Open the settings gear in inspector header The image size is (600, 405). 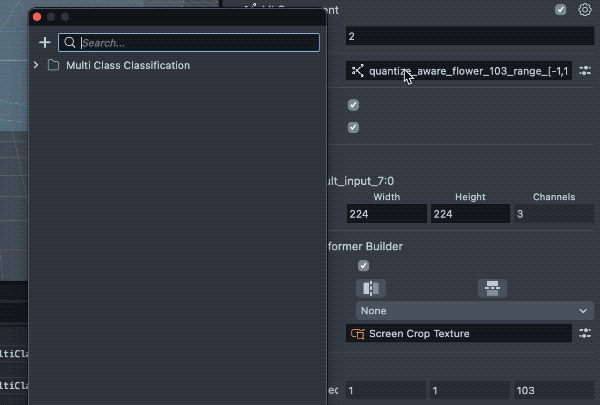585,10
